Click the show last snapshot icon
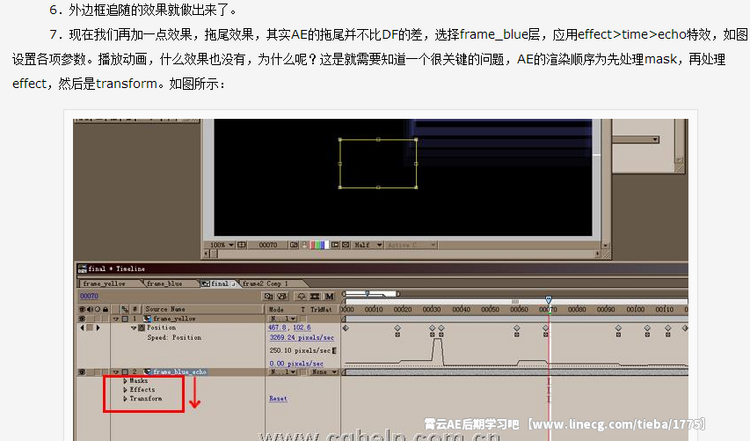 [304, 245]
